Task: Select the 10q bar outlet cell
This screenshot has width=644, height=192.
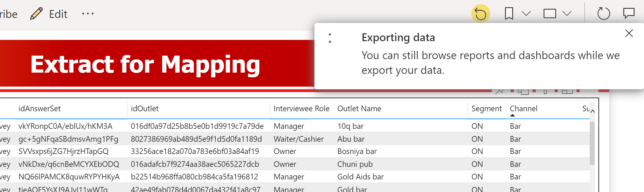Action: click(351, 126)
